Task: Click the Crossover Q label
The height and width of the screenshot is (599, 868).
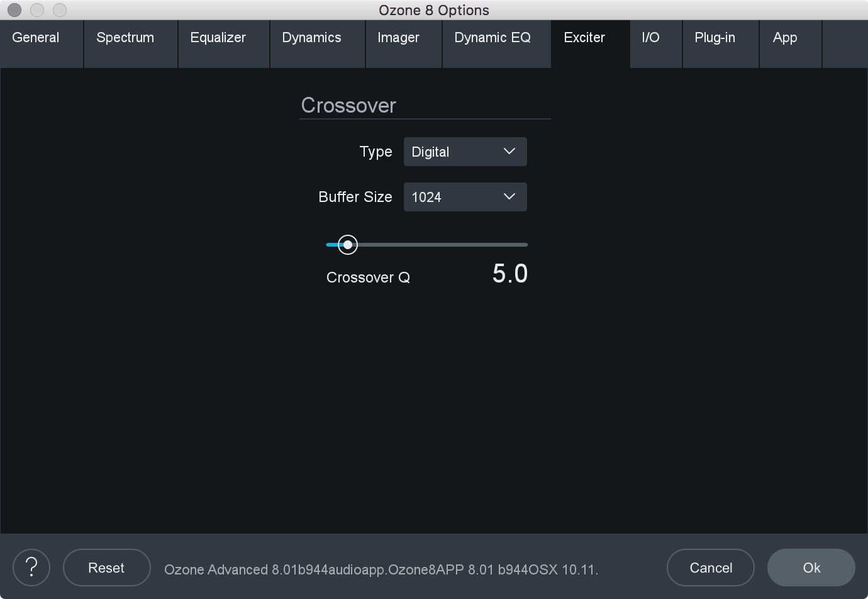Action: coord(368,277)
